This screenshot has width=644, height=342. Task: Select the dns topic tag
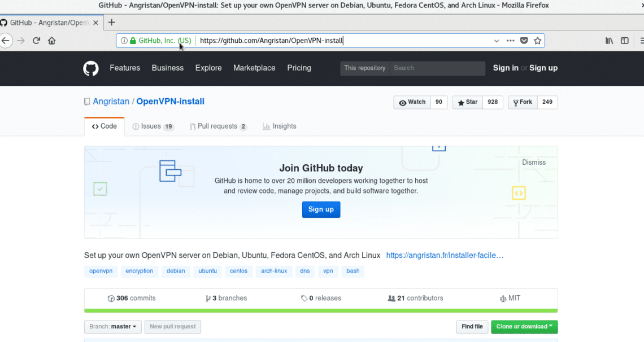[x=304, y=271]
